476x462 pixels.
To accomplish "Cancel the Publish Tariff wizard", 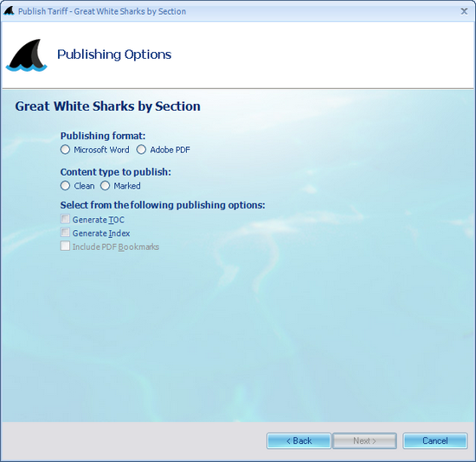I will tap(435, 440).
